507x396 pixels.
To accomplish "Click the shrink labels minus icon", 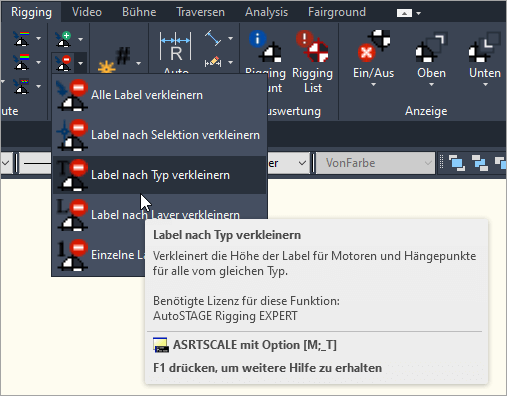I will point(64,63).
